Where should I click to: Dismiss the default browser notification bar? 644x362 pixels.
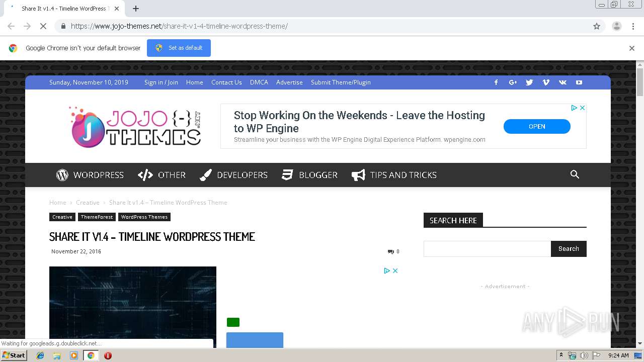(x=632, y=48)
